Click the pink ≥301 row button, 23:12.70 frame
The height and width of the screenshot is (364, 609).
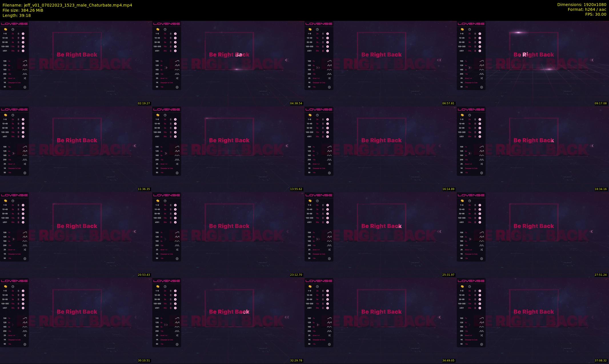click(x=175, y=222)
